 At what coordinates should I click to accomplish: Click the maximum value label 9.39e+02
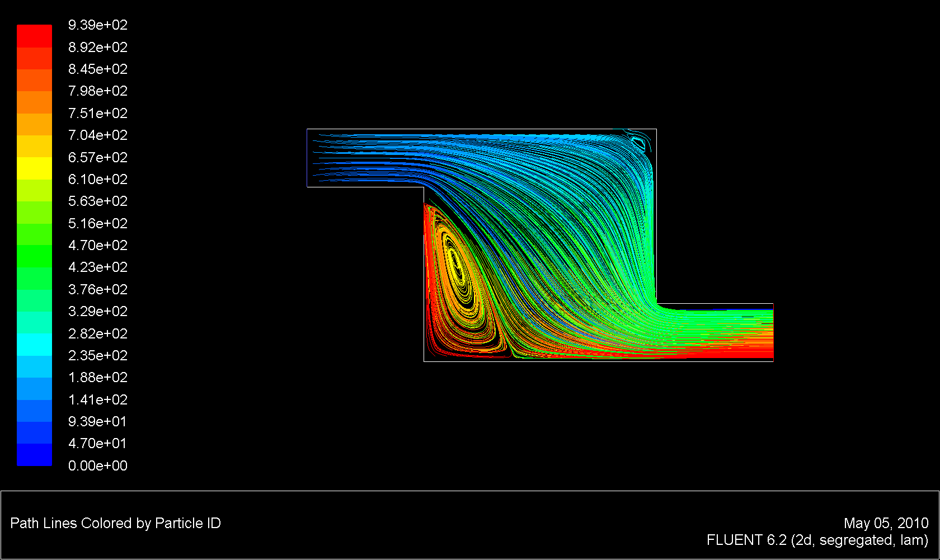pos(98,25)
